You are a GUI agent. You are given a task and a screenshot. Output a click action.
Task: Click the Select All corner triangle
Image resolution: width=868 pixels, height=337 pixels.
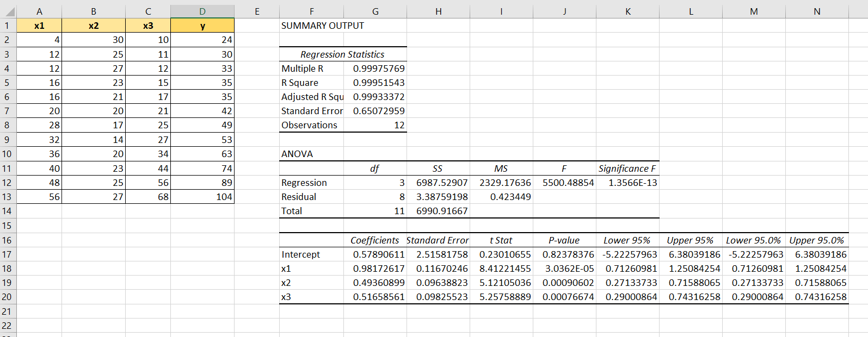pos(9,11)
